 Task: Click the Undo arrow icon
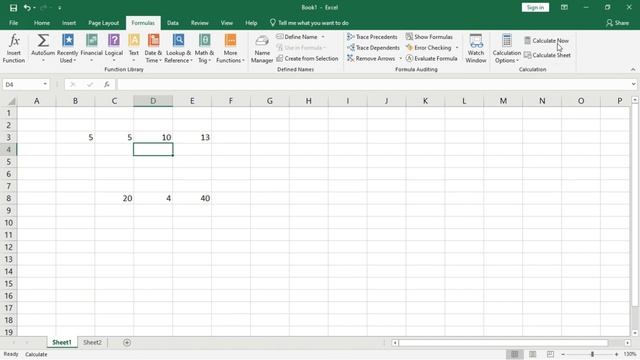click(27, 8)
